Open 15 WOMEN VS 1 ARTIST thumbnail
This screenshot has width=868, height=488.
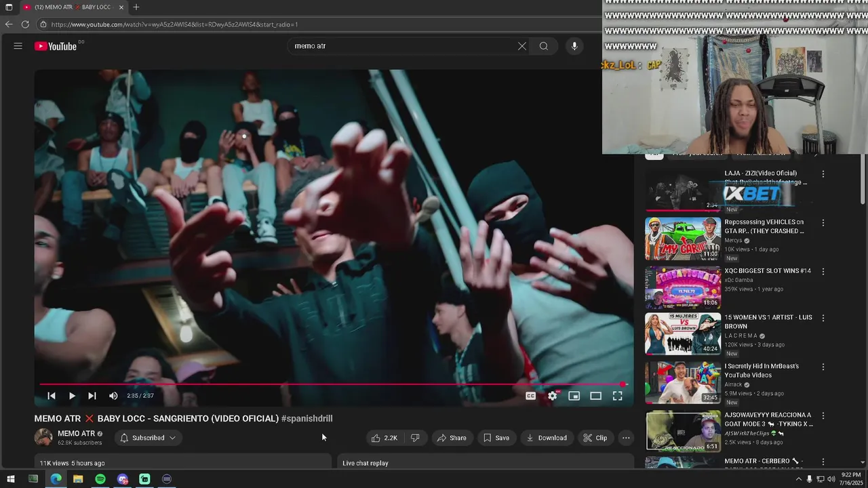(683, 333)
